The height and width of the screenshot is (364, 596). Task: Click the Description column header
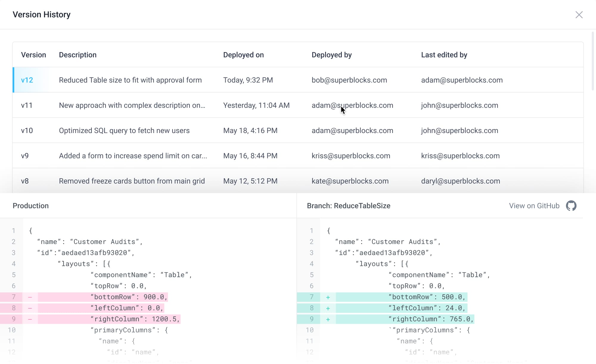tap(78, 55)
